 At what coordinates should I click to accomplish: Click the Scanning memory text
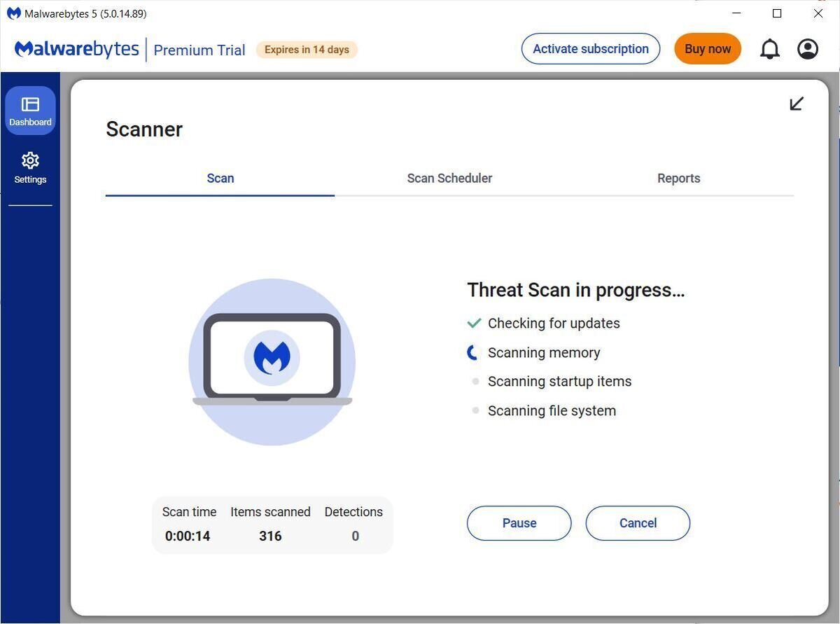(544, 353)
